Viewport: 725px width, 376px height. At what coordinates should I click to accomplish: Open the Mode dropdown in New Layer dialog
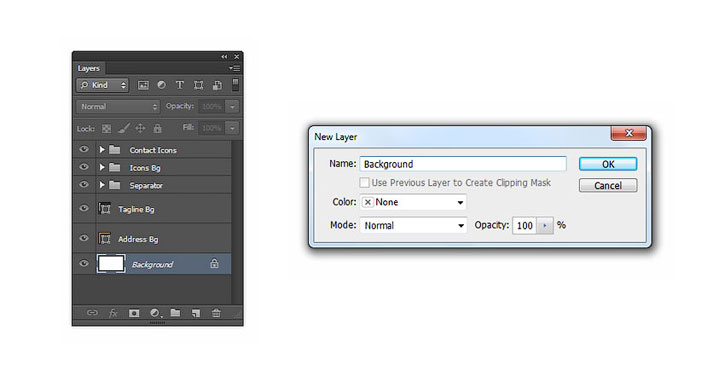tap(413, 225)
